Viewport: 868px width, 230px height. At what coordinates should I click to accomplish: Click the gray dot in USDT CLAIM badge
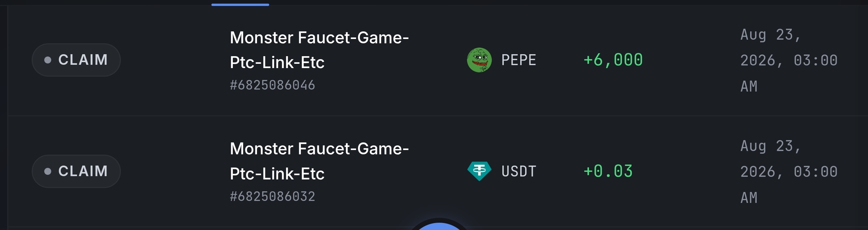pyautogui.click(x=48, y=171)
